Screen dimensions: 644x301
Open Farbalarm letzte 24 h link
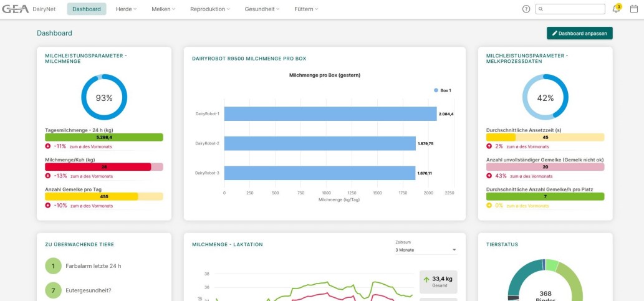(94, 266)
